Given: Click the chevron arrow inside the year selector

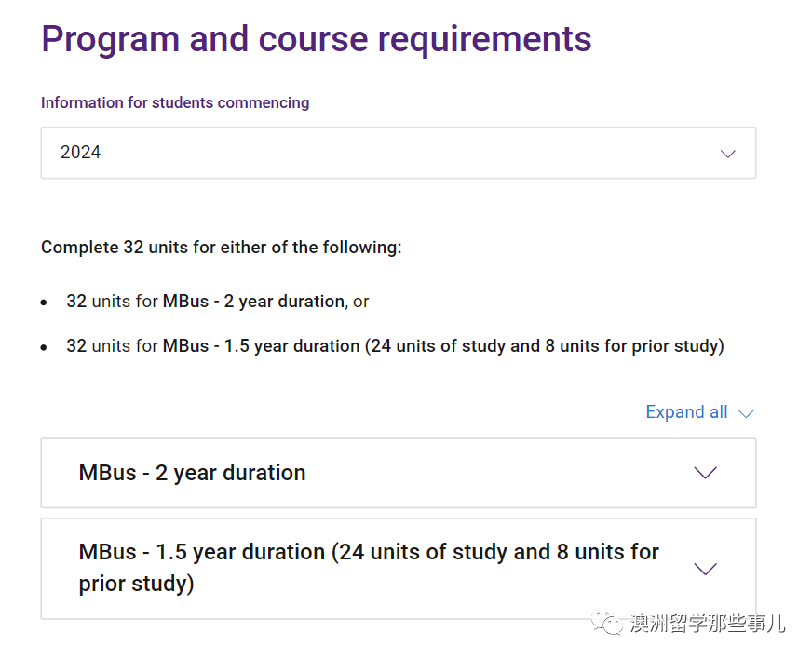Looking at the screenshot, I should click(x=728, y=154).
